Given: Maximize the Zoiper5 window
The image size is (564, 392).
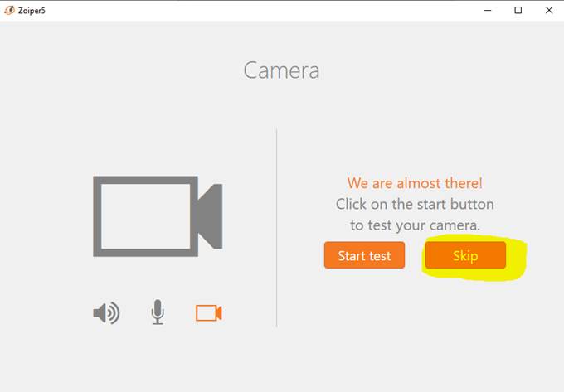Looking at the screenshot, I should click(518, 10).
